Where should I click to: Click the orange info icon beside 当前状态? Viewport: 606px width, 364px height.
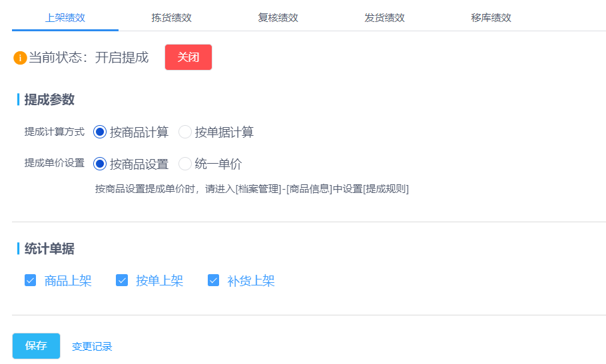(20, 58)
